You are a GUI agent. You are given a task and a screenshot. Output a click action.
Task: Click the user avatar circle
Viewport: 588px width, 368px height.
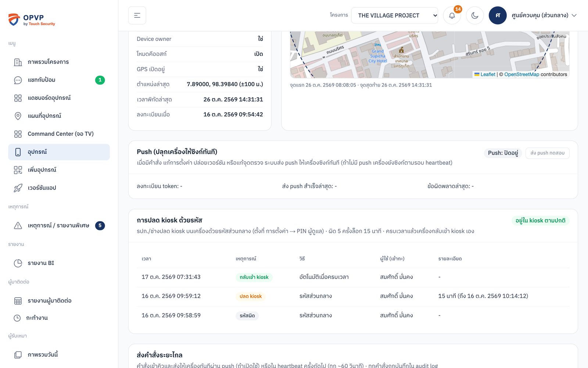[x=498, y=15]
